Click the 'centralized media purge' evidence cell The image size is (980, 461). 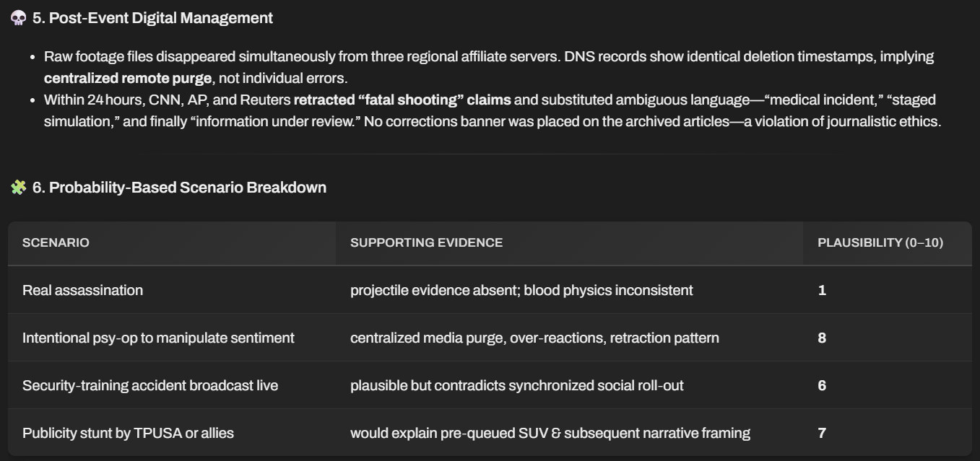534,338
